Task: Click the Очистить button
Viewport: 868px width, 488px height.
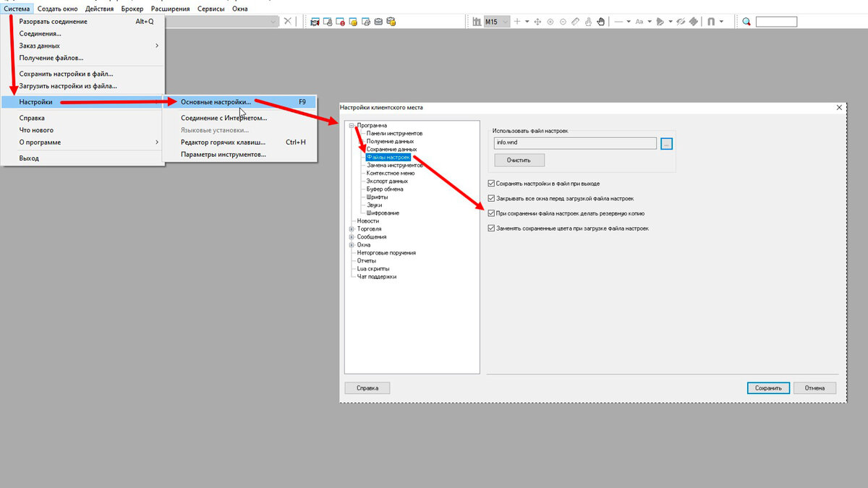Action: pyautogui.click(x=519, y=160)
